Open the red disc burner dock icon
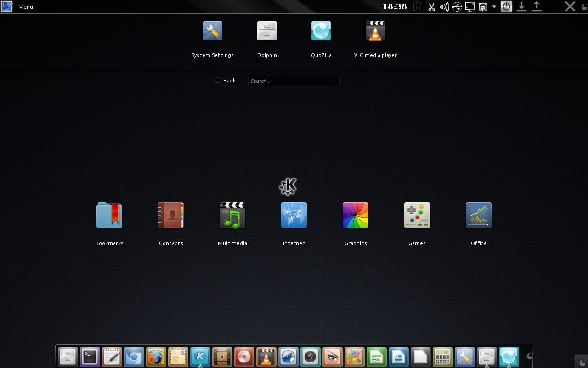Screen dimensions: 588x368 click(x=244, y=356)
